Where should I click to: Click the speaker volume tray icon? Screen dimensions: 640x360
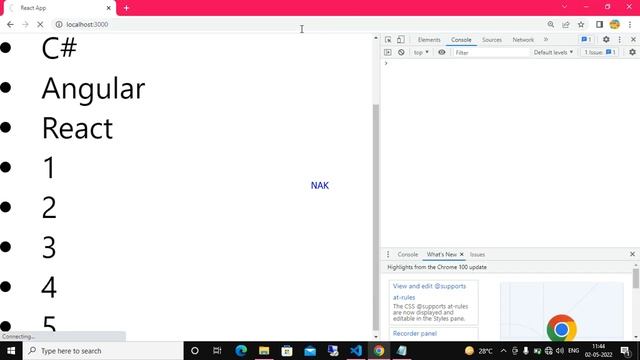pos(560,351)
